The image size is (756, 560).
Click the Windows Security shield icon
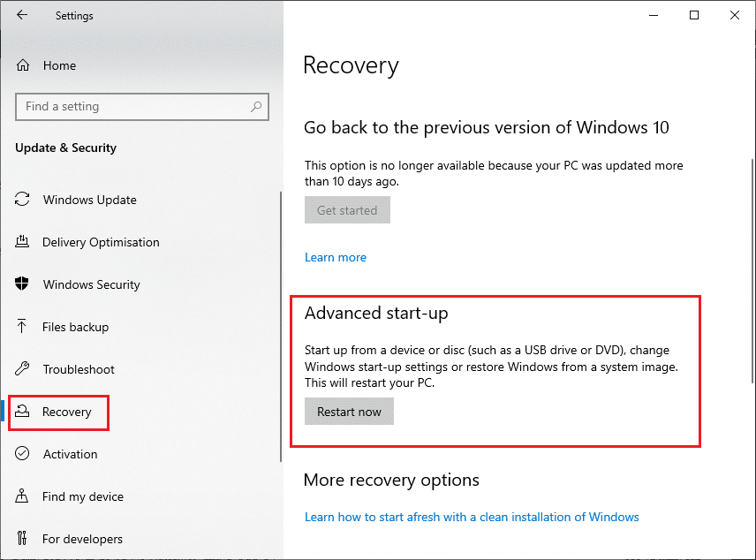[x=24, y=284]
